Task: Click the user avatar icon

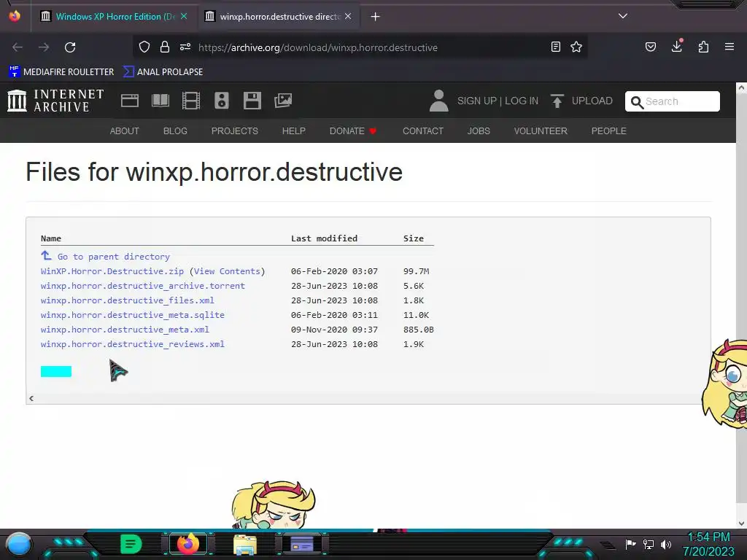Action: [x=438, y=101]
